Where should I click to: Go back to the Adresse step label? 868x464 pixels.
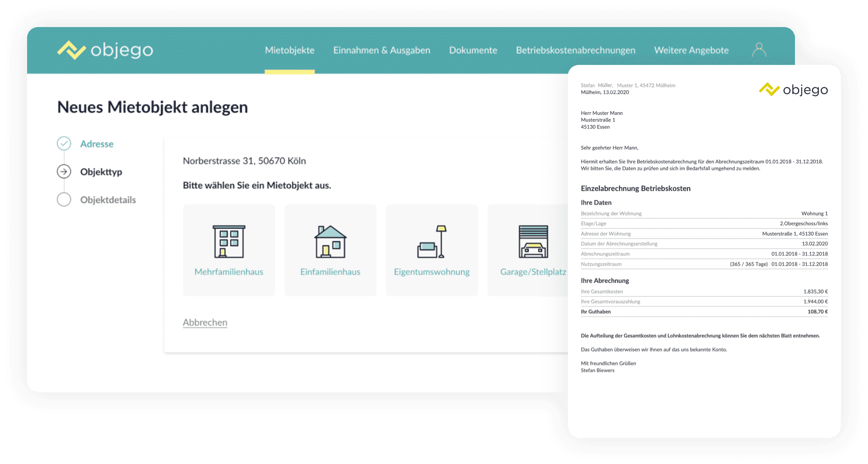97,144
